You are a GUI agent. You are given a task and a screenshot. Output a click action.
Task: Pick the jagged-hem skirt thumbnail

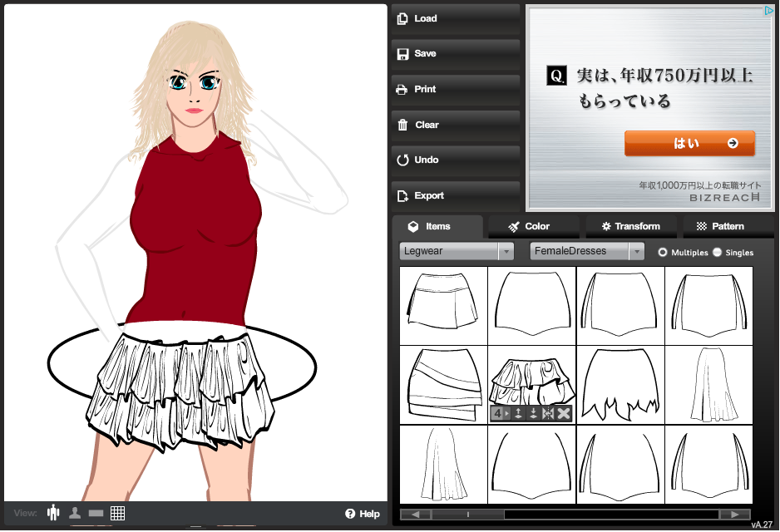click(620, 383)
